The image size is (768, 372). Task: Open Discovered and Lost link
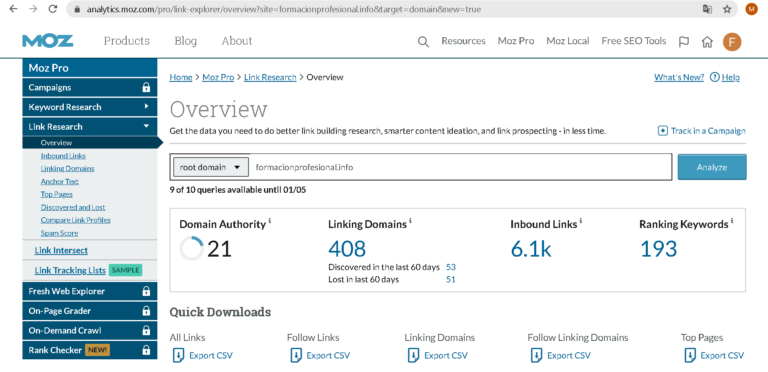click(x=73, y=208)
